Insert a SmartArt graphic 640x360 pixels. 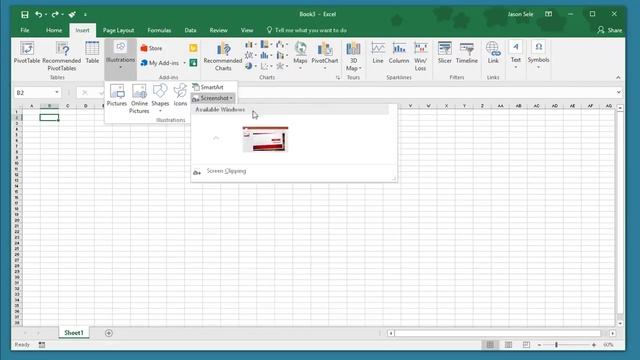point(208,87)
